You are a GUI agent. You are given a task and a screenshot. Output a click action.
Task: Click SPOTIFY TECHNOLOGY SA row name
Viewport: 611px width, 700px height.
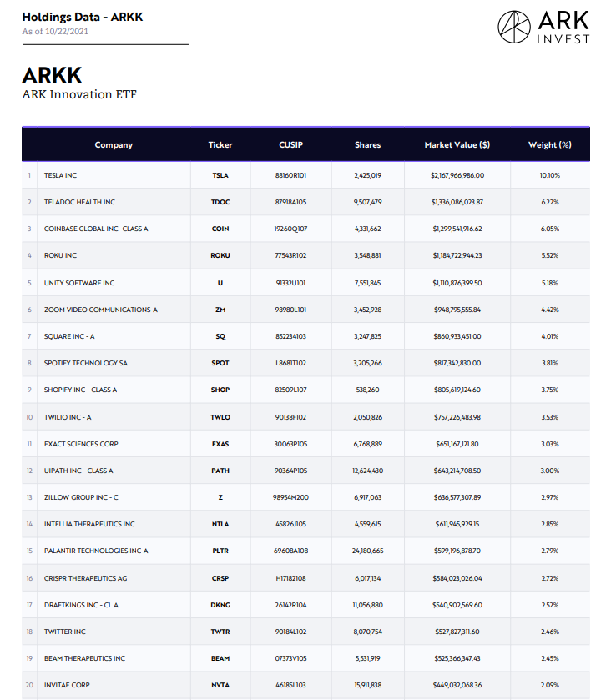(86, 364)
